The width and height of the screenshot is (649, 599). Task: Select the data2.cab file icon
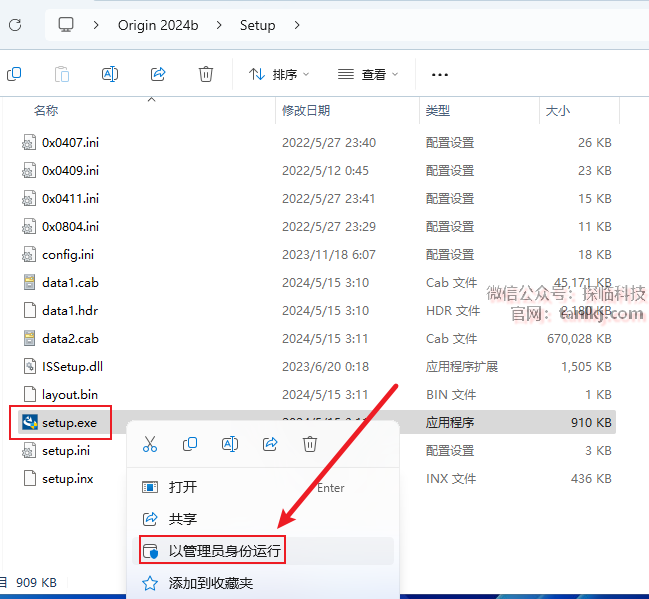(29, 339)
